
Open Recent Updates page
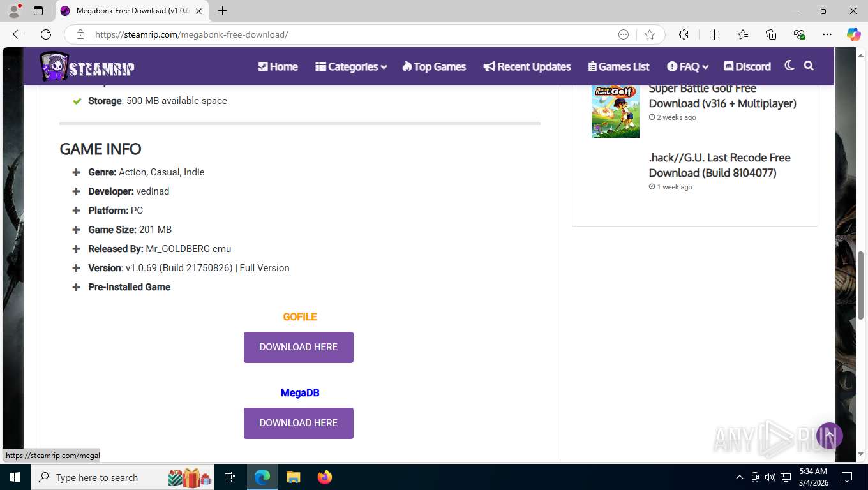527,66
